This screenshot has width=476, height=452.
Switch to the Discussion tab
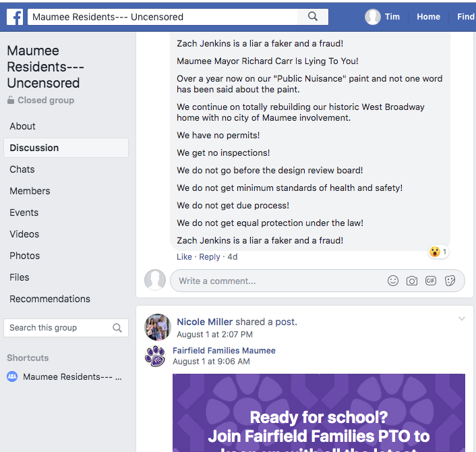pyautogui.click(x=34, y=148)
